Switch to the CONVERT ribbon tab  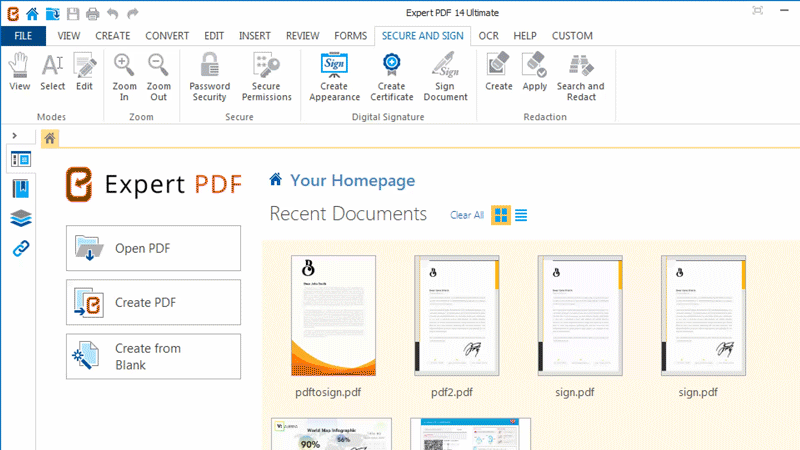click(x=167, y=36)
